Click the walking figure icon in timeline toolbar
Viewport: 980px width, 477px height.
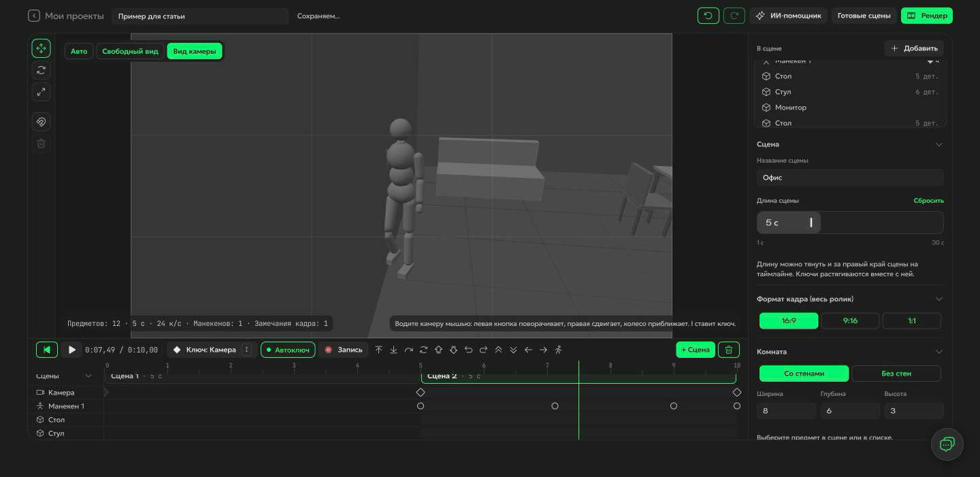point(558,350)
